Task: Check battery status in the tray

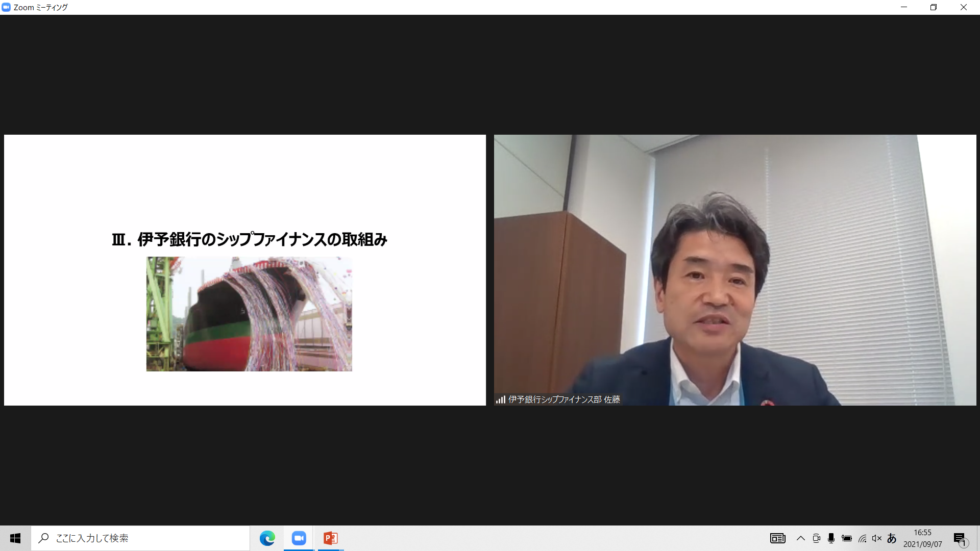Action: coord(847,538)
